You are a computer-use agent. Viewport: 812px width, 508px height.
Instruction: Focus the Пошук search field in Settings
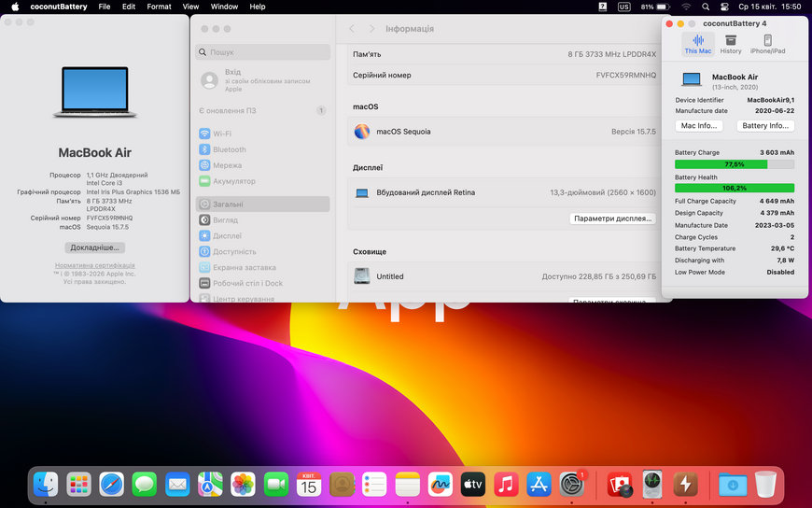(262, 52)
